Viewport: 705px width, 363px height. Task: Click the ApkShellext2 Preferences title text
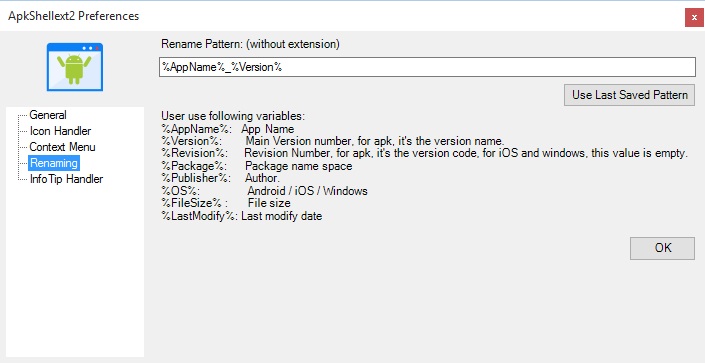point(74,16)
